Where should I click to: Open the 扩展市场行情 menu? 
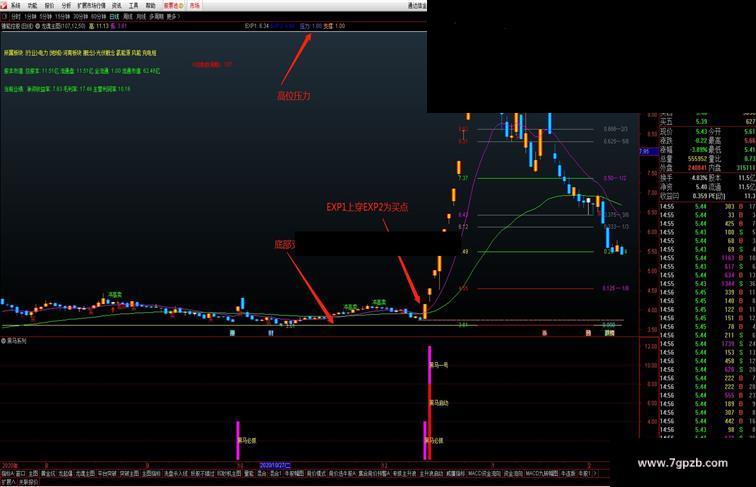[91, 6]
